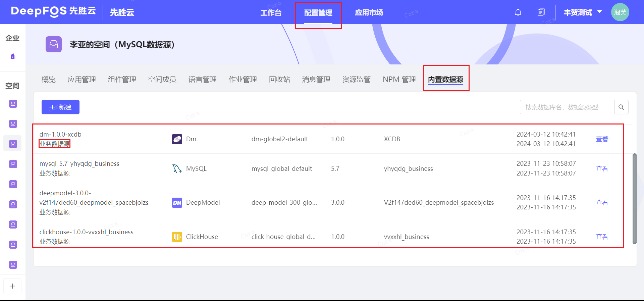Click the V2f147ded60_deepmodel_spacebjolzs cell
Viewport: 644px width, 301px height.
coord(439,202)
